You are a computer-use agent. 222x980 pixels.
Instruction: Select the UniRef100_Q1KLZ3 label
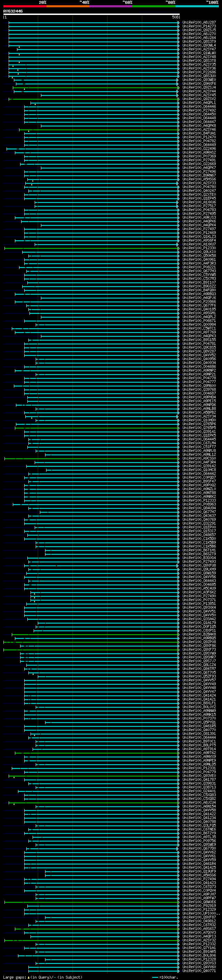[199, 237]
